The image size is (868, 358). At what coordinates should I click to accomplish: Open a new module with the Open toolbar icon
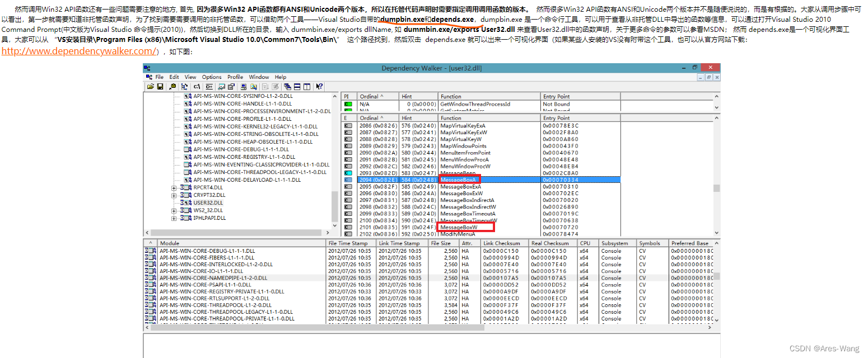151,87
